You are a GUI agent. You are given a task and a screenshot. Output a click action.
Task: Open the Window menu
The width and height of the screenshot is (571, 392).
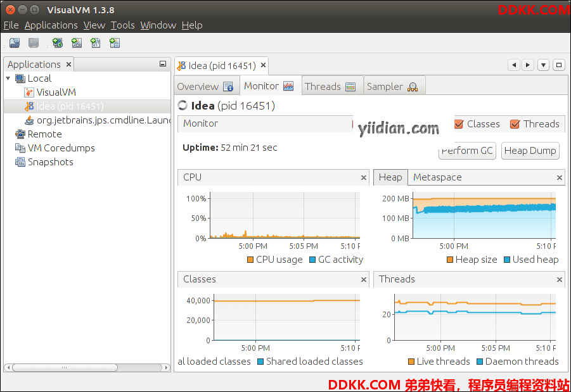[158, 25]
